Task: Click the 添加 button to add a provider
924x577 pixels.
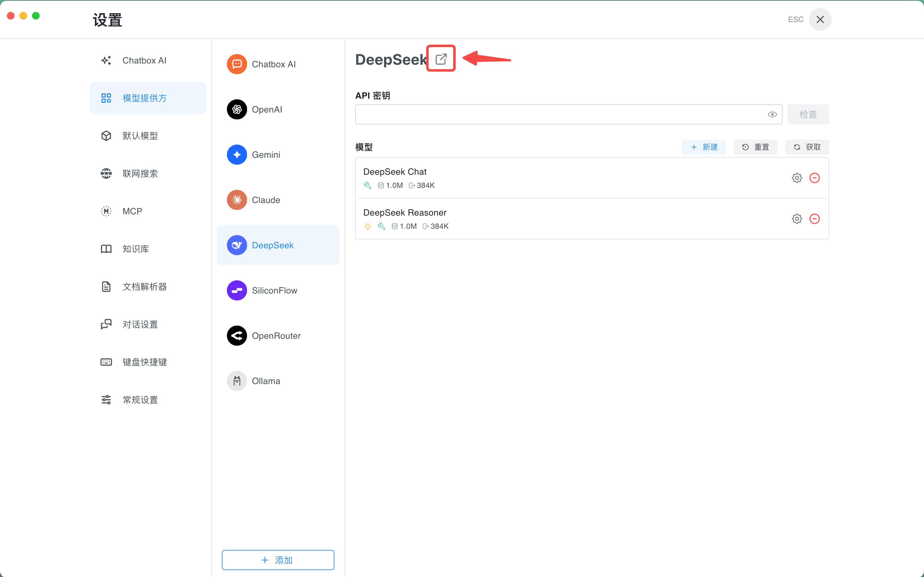Action: [x=278, y=560]
